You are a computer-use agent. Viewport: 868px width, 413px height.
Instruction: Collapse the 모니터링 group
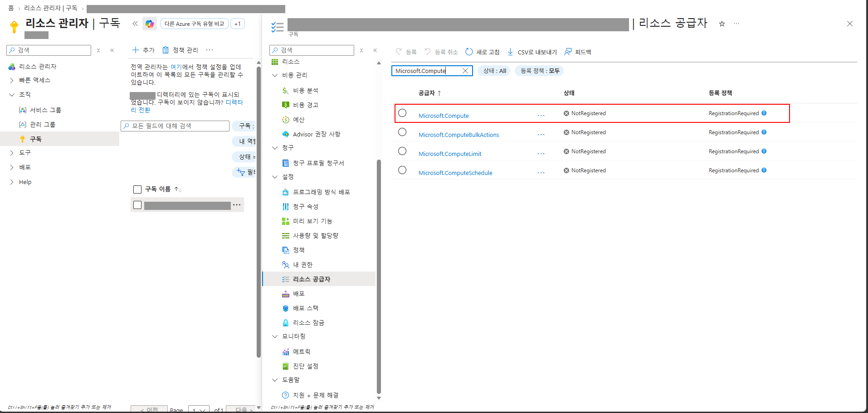click(x=275, y=336)
